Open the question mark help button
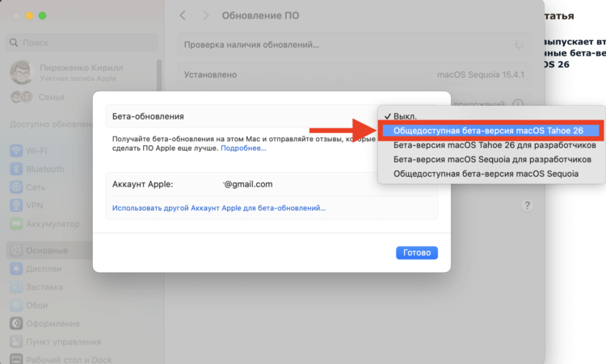 527,205
